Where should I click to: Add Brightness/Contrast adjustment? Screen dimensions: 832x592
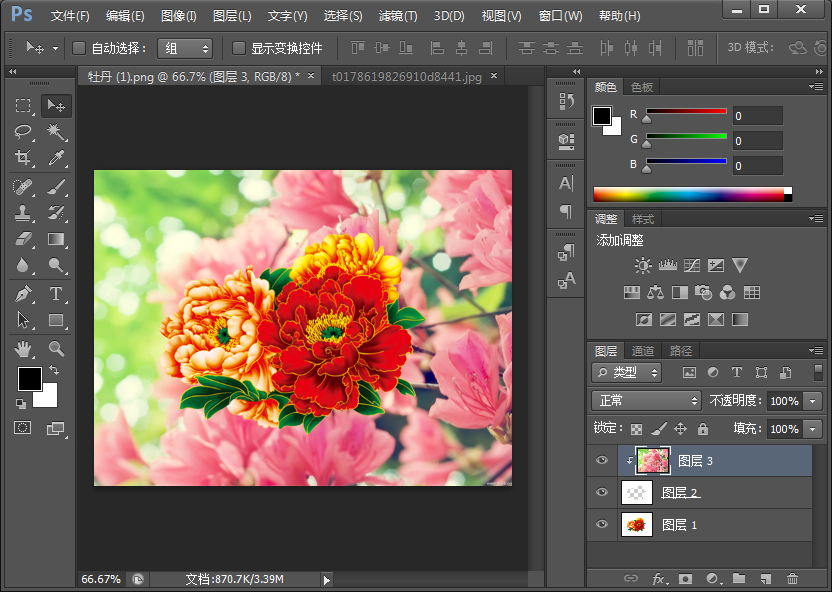coord(643,265)
